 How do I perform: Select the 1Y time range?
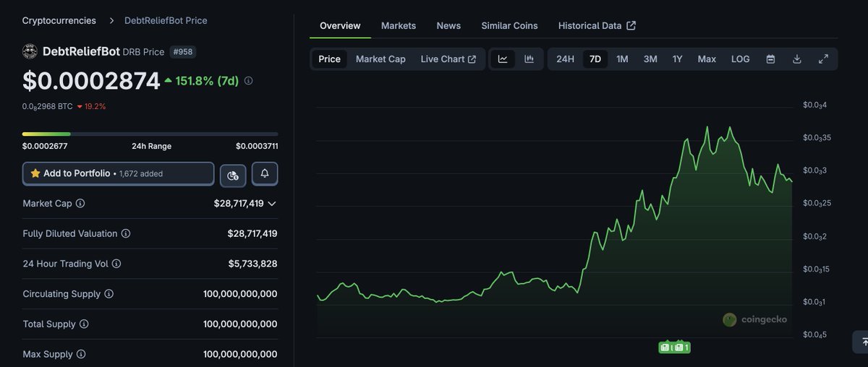(x=677, y=59)
